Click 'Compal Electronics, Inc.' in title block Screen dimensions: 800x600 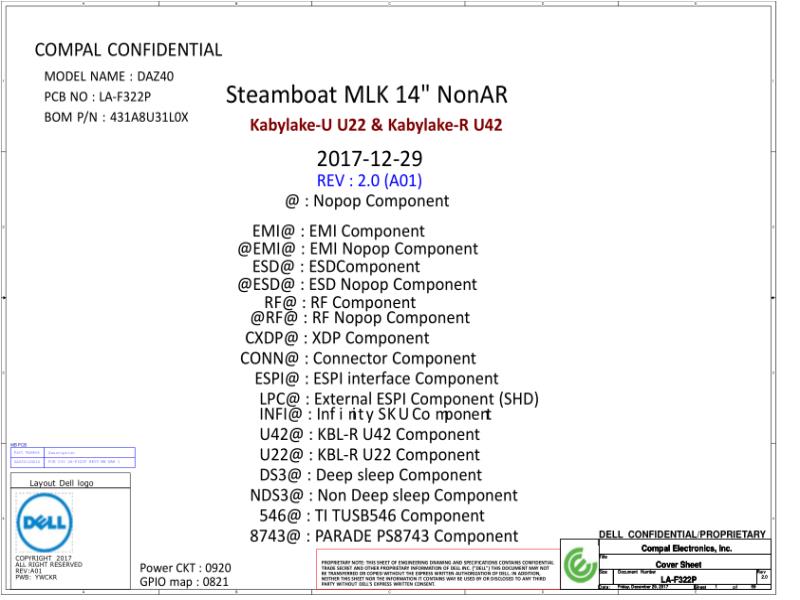click(686, 549)
